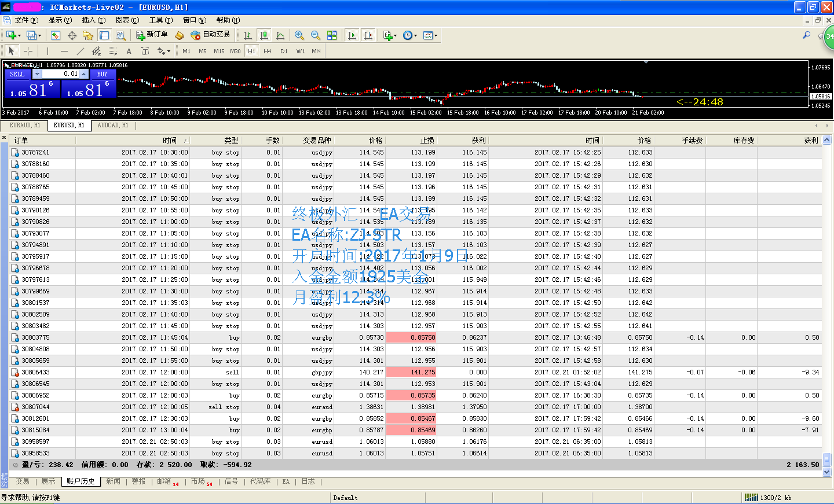Select the trendline drawing tool
This screenshot has width=834, height=504.
[81, 51]
